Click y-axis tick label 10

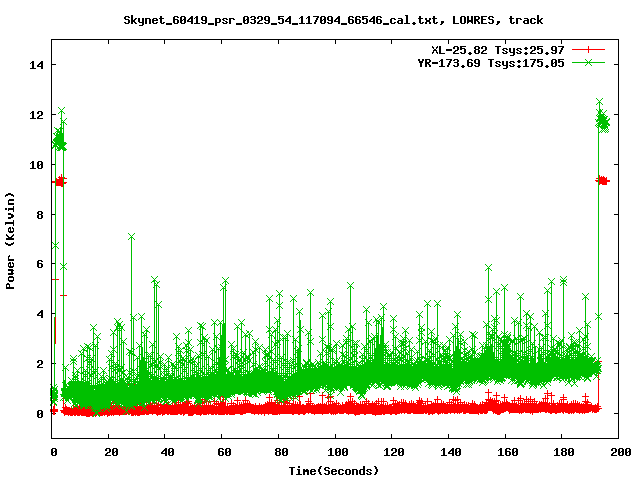click(x=37, y=164)
